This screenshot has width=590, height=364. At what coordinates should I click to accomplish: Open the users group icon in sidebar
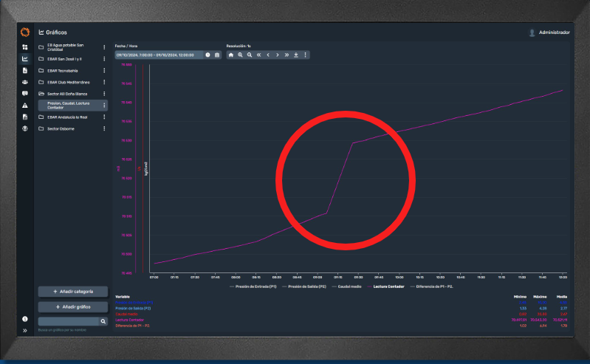[x=25, y=82]
